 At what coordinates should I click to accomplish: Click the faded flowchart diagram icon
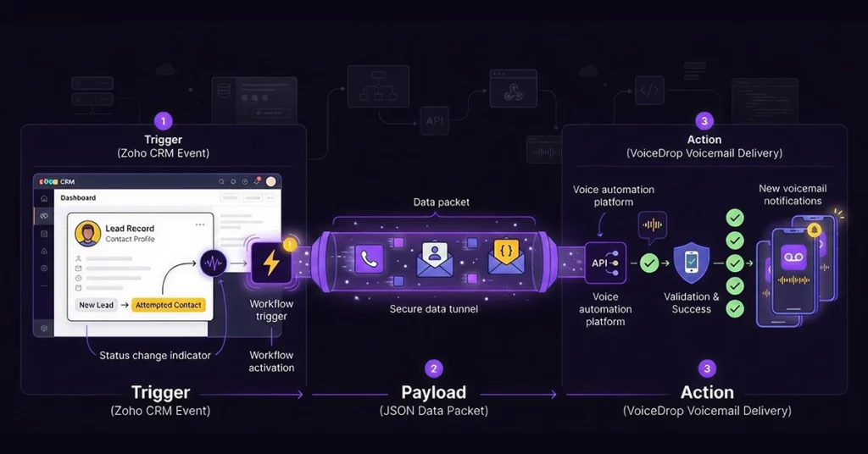click(x=379, y=86)
